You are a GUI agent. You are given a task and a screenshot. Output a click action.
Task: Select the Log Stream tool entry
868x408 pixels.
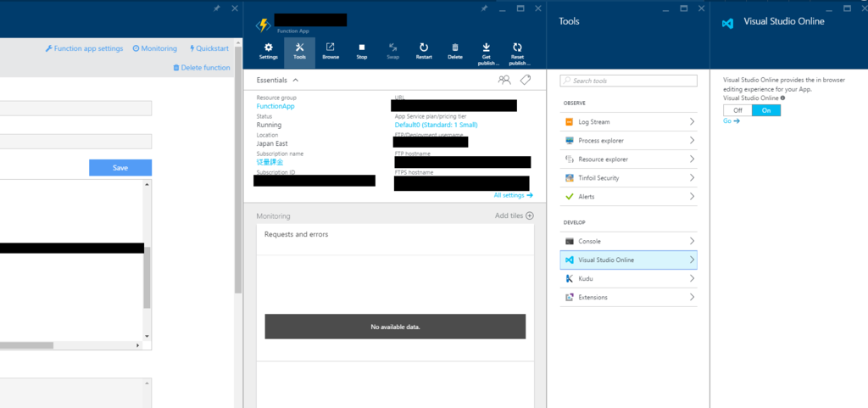tap(628, 122)
